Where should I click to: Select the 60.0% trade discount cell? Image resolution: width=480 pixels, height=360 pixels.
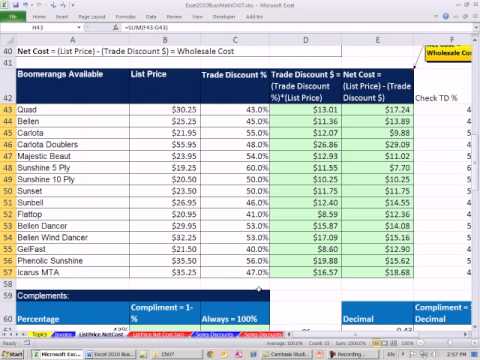(x=235, y=168)
